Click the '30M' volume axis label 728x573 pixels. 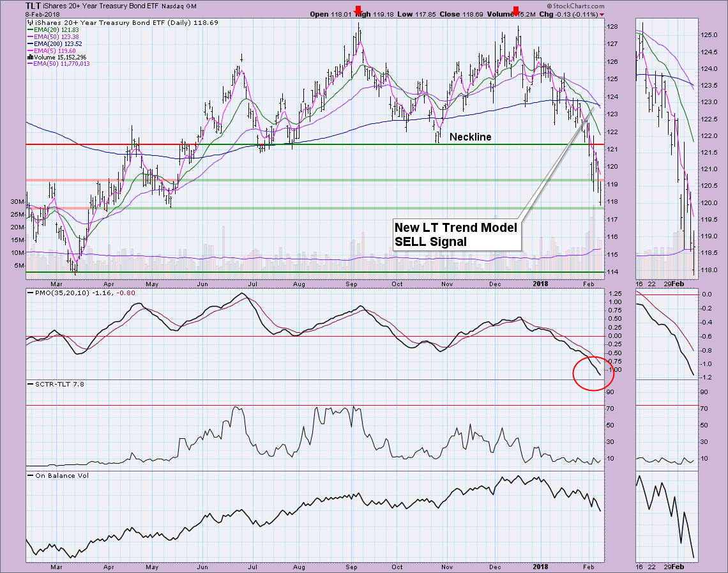point(17,202)
